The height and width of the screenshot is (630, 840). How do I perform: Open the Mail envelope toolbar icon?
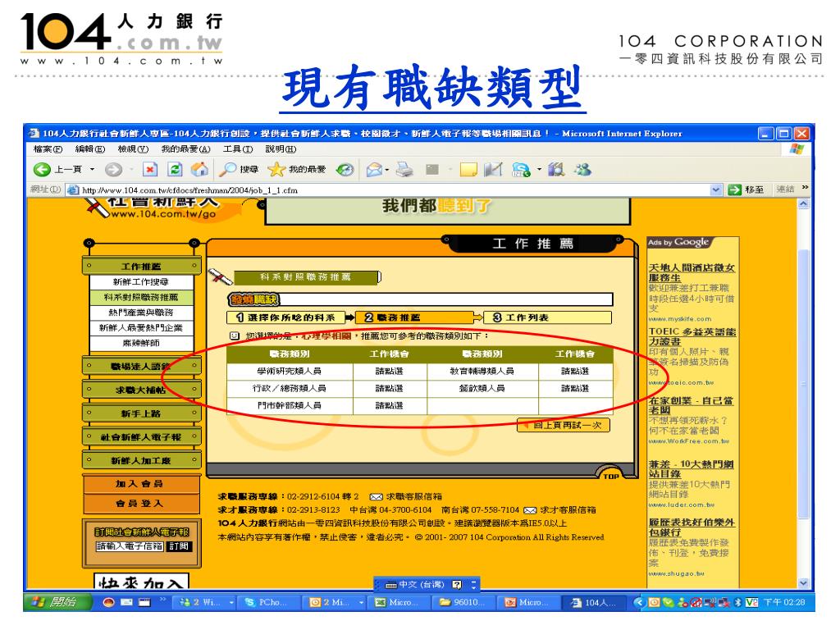coord(374,170)
